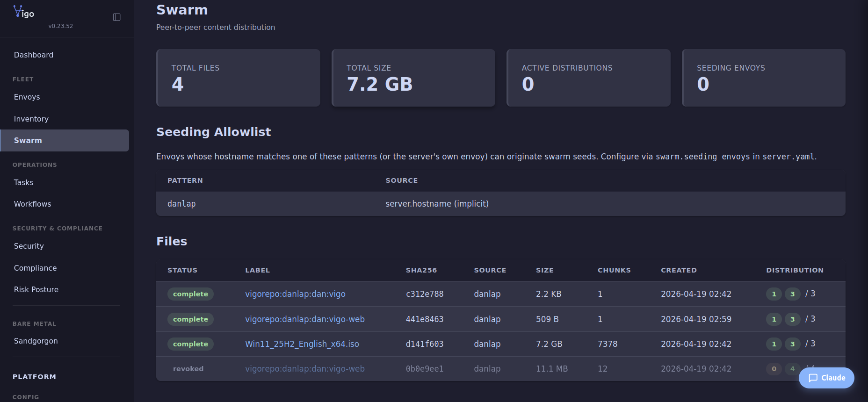Click the SHA256 value c312e788

[425, 294]
